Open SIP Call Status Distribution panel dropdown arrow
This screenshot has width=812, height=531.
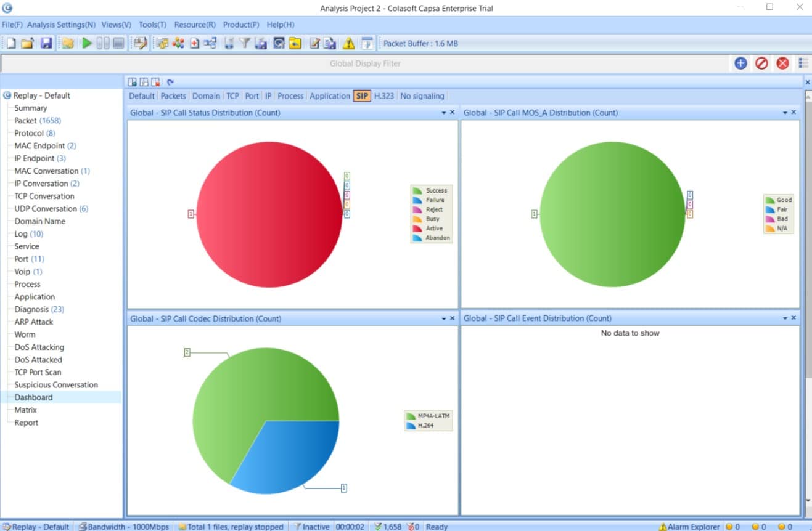tap(444, 113)
